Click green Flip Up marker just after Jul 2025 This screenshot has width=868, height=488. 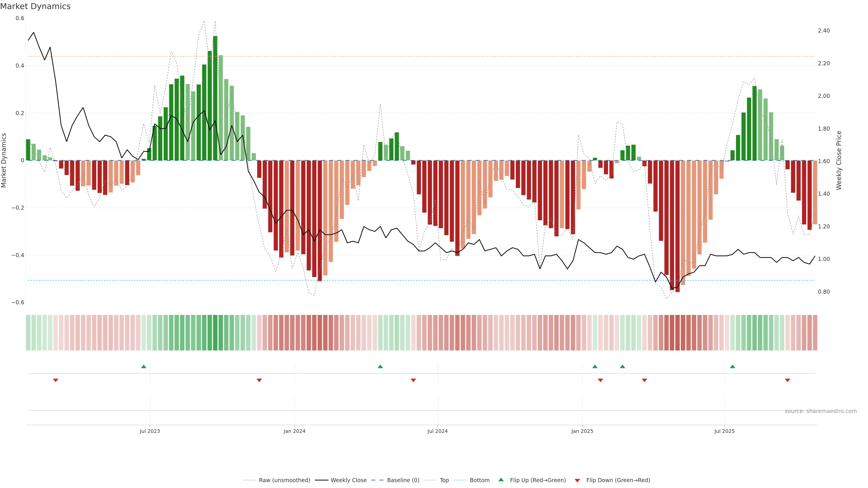[732, 366]
